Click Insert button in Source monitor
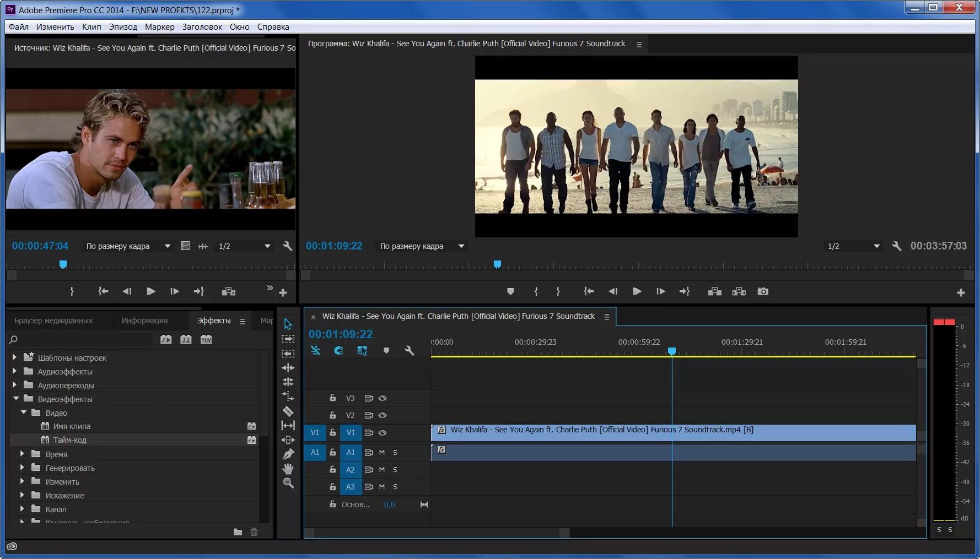980x559 pixels. [x=228, y=291]
